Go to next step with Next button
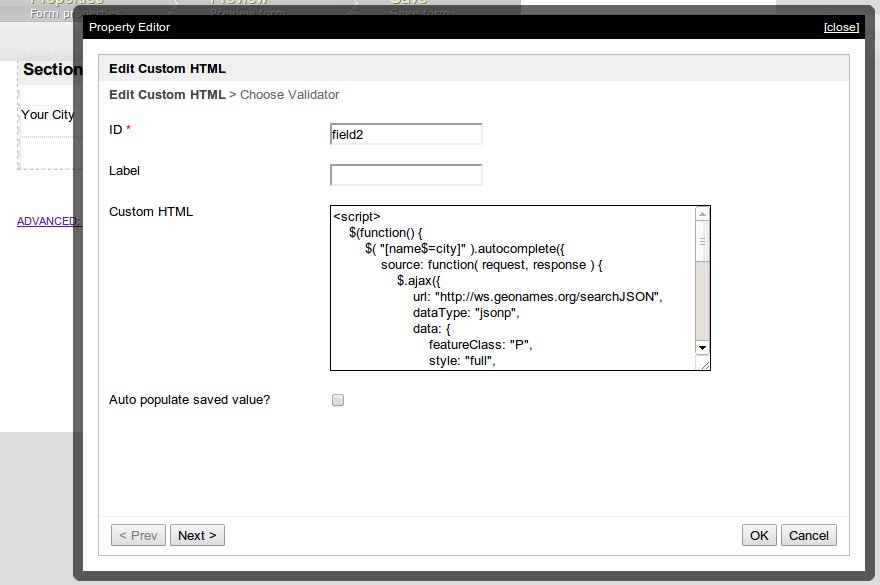Image resolution: width=880 pixels, height=585 pixels. click(x=197, y=535)
